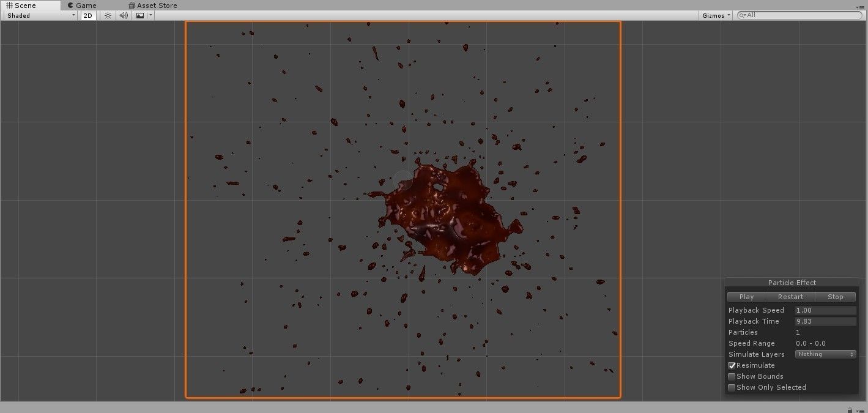Image resolution: width=868 pixels, height=413 pixels.
Task: Select the large blood splatter particle
Action: coord(451,217)
